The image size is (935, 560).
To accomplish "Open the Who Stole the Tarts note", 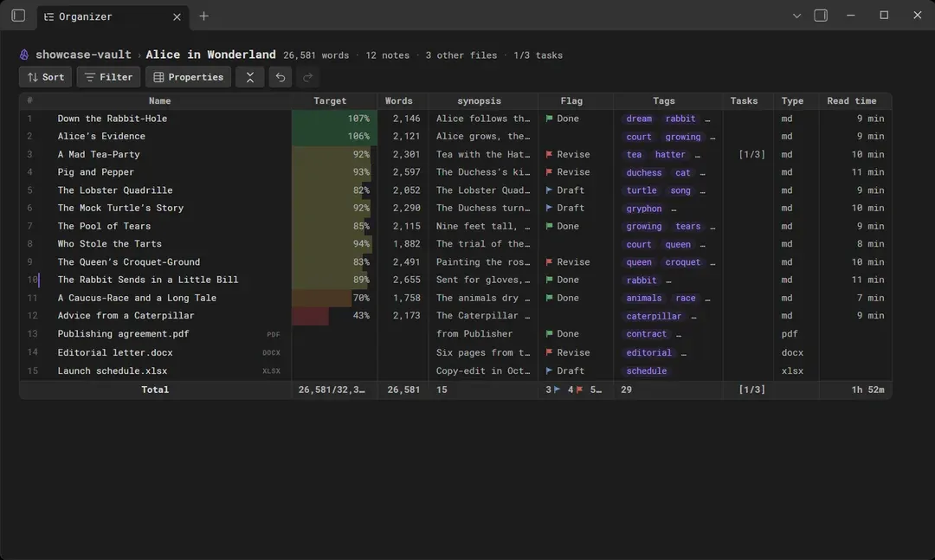I will [110, 244].
